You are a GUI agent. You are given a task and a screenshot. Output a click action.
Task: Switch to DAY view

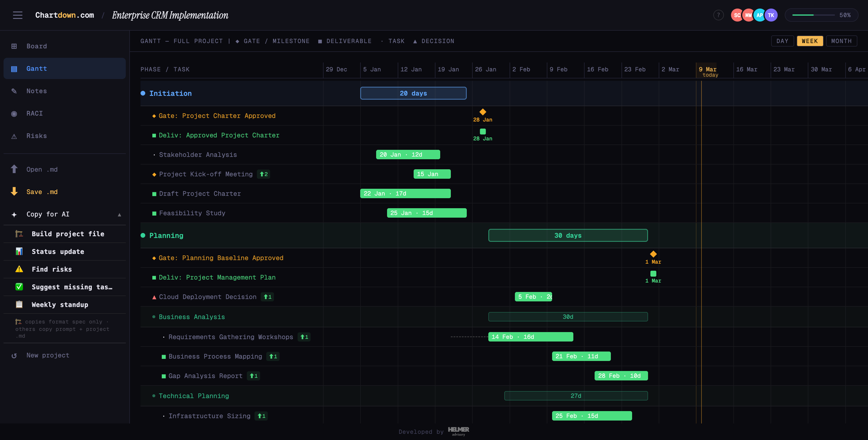[782, 41]
